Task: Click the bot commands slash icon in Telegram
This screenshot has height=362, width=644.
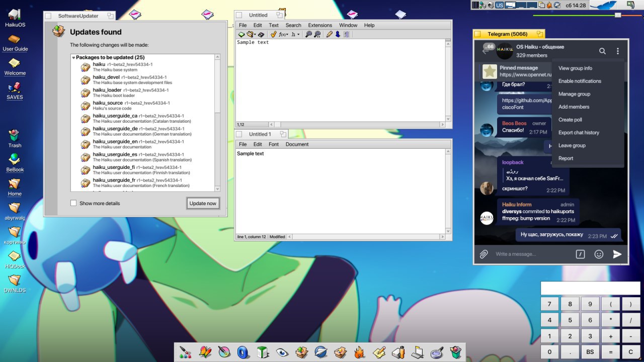Action: (x=580, y=254)
